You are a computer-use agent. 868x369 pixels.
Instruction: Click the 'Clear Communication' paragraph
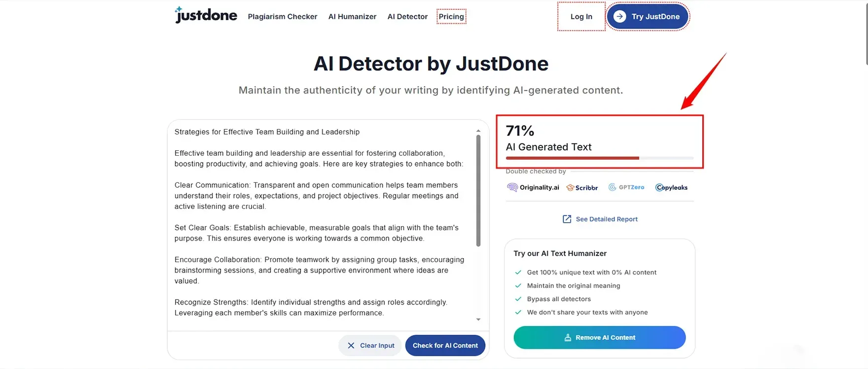[317, 196]
